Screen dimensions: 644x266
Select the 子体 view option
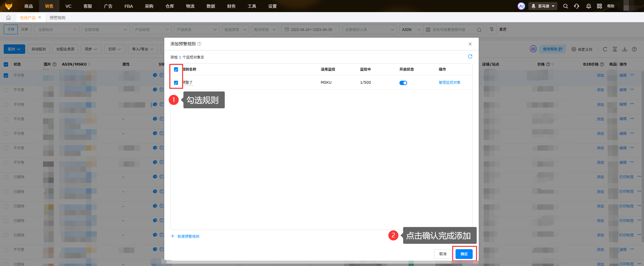point(11,29)
